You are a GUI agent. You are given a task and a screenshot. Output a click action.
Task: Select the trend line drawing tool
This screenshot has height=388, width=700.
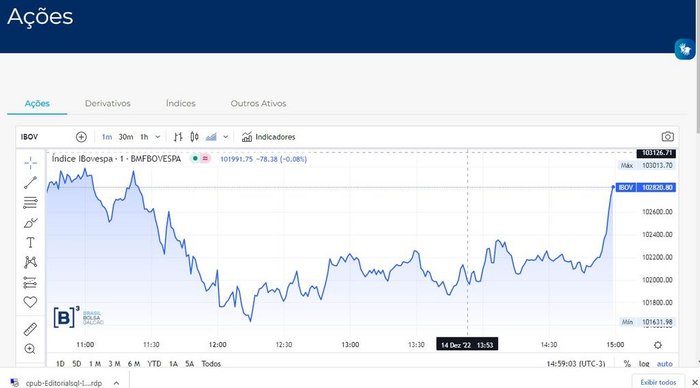click(30, 183)
